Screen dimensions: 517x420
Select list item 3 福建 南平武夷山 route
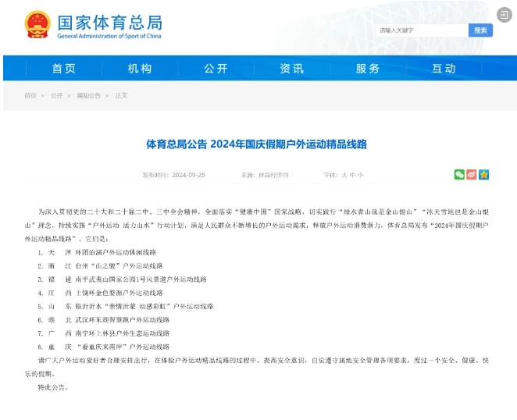[x=122, y=279]
